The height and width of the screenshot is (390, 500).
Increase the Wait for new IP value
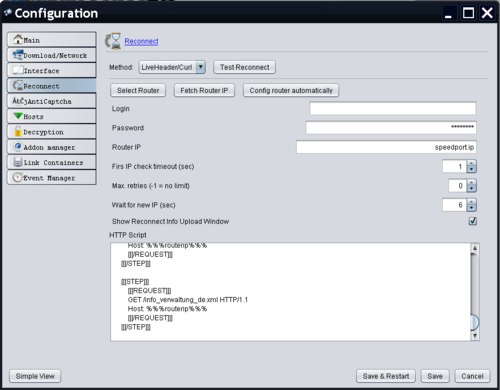click(471, 202)
